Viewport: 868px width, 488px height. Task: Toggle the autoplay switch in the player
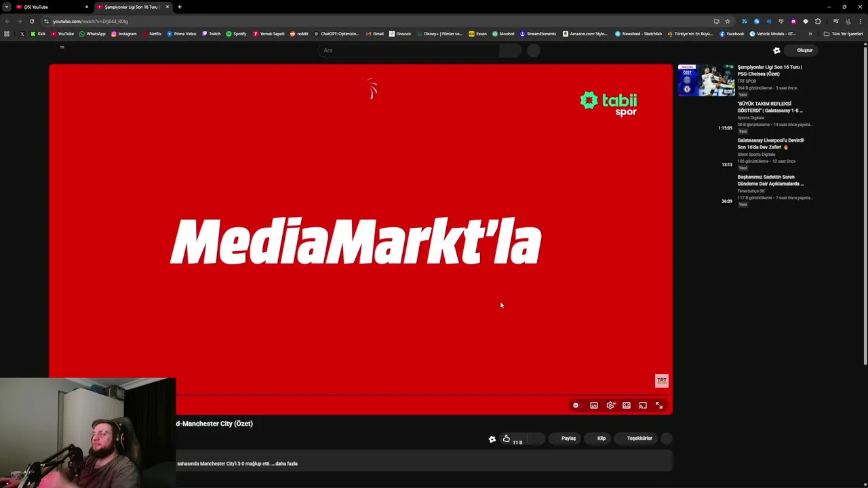[x=576, y=405]
